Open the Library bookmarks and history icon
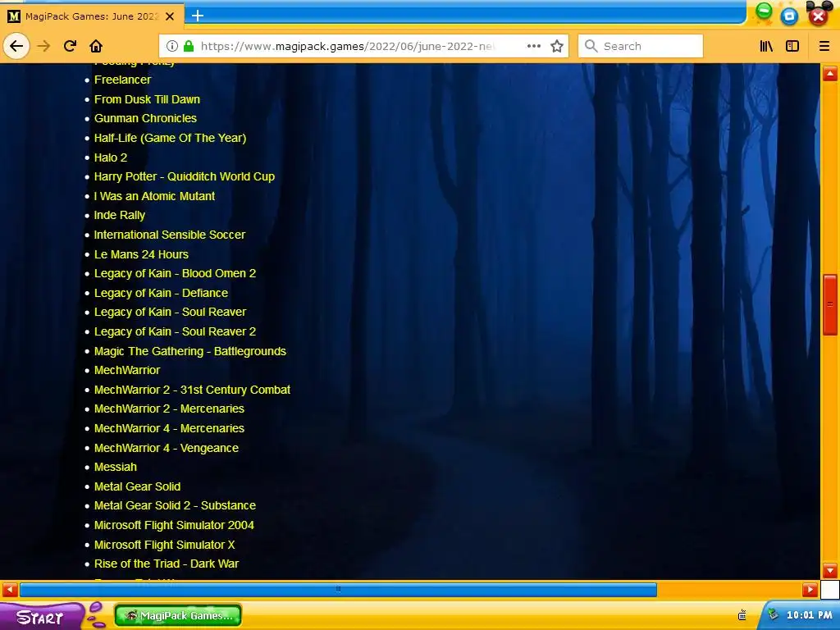This screenshot has width=840, height=630. (x=766, y=46)
